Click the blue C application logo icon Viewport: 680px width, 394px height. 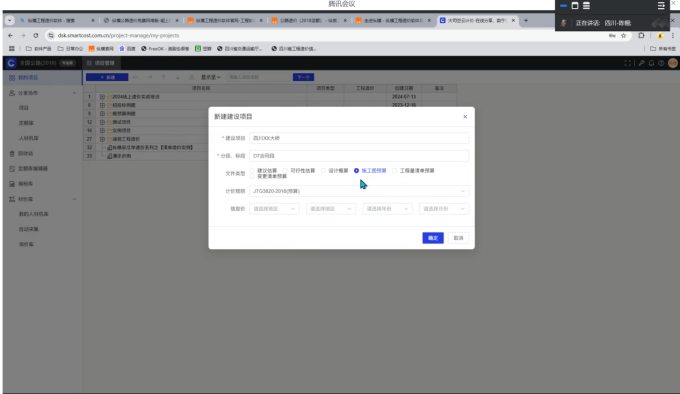(11, 63)
